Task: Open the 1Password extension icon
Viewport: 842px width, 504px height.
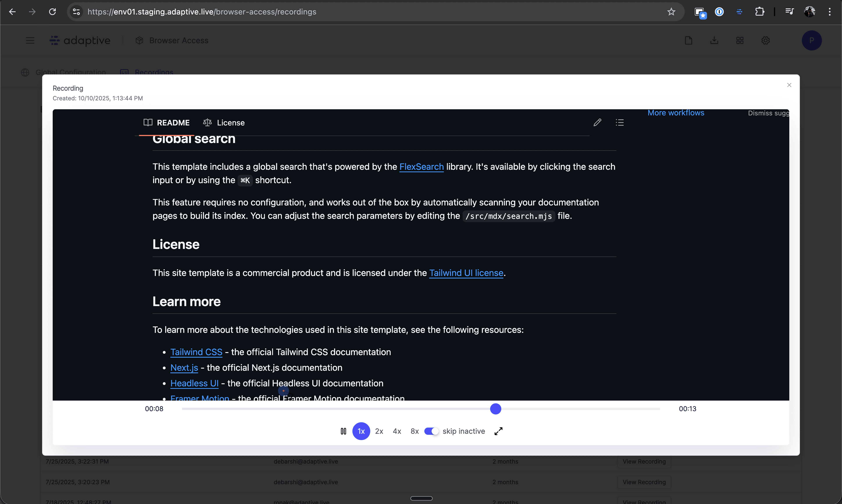Action: [x=719, y=12]
